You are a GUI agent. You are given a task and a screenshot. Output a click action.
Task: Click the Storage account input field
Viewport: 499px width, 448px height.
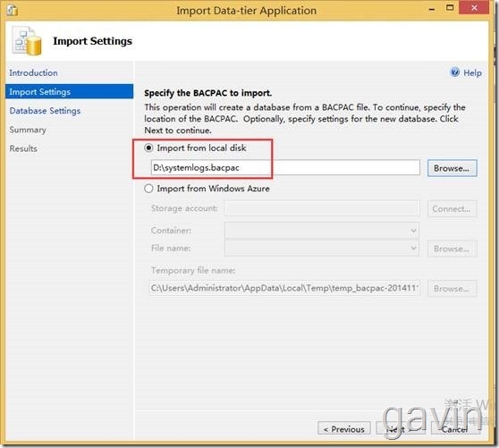pyautogui.click(x=322, y=208)
